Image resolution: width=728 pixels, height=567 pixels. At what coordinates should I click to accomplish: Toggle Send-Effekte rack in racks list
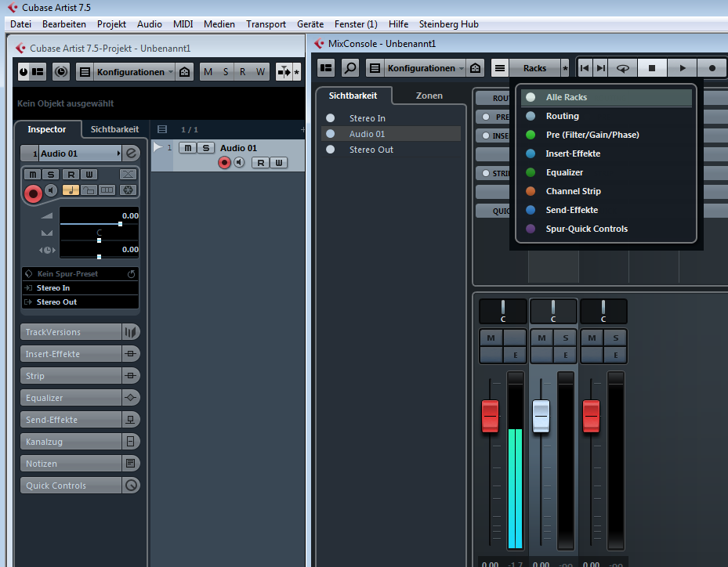click(607, 210)
